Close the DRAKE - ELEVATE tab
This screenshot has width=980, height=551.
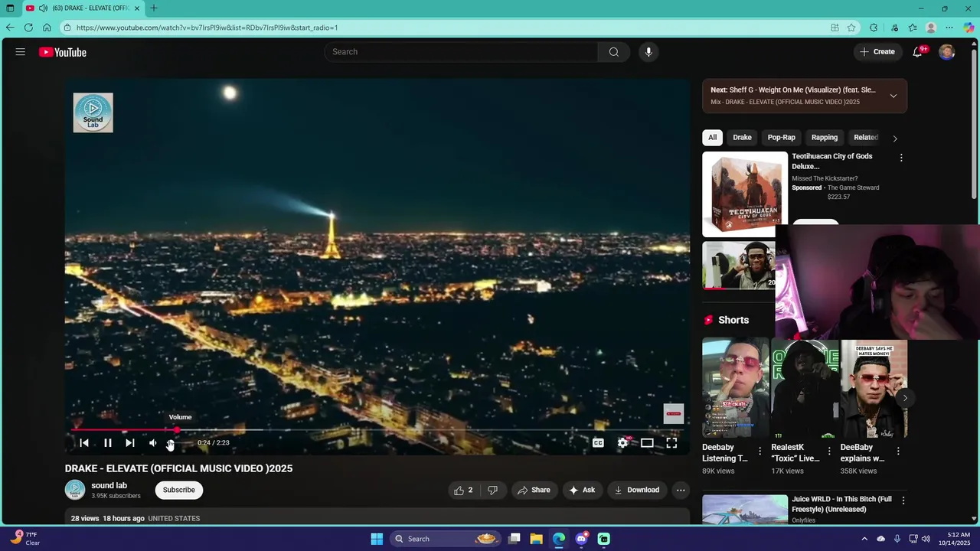point(138,8)
